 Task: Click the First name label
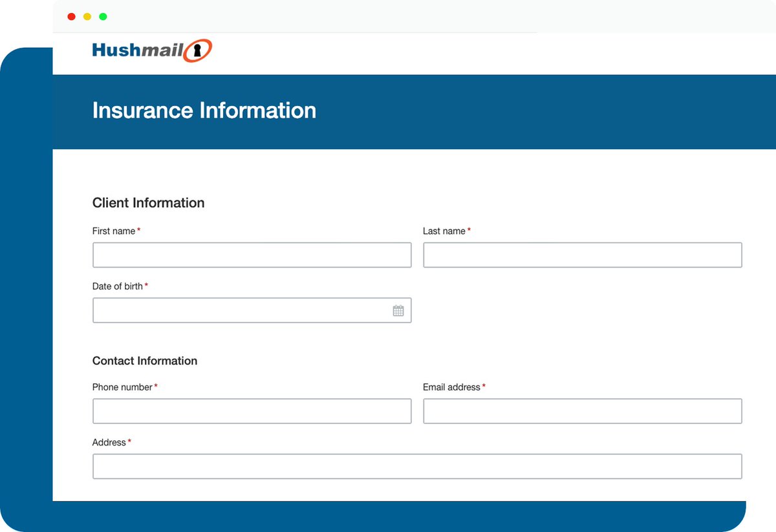point(114,231)
